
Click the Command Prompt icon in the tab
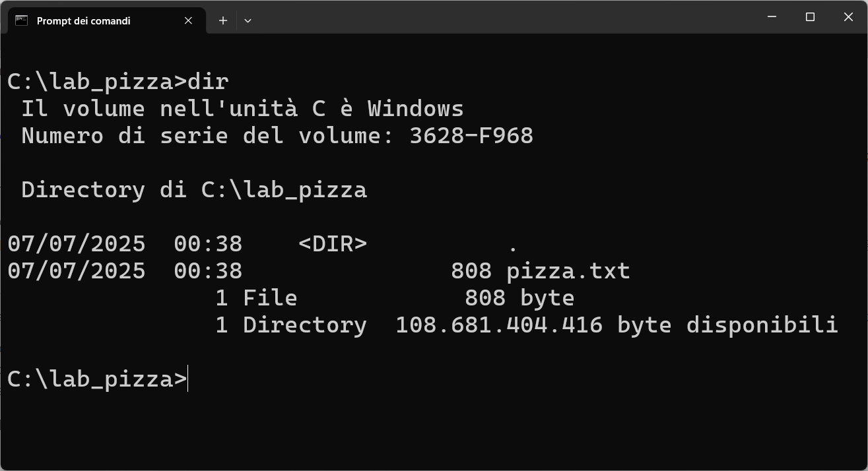(21, 20)
